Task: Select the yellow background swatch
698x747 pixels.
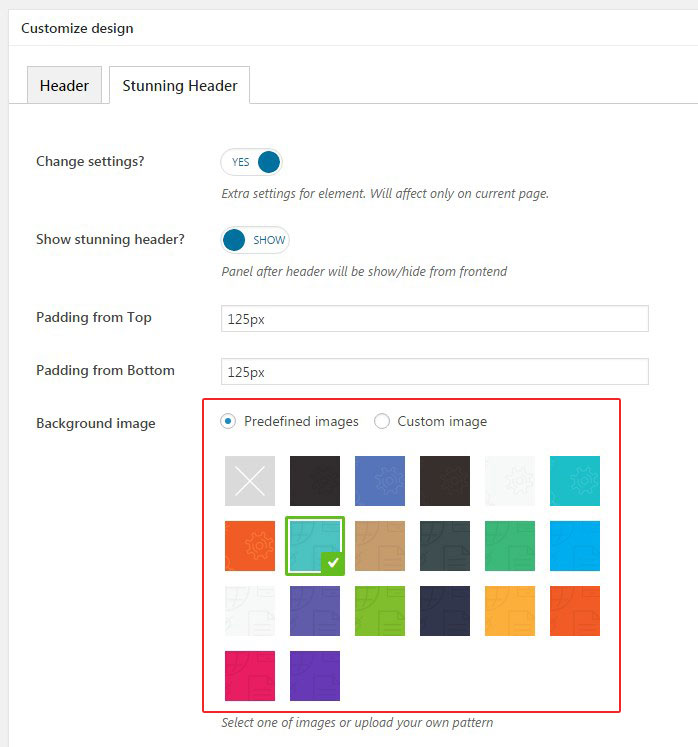Action: [510, 611]
